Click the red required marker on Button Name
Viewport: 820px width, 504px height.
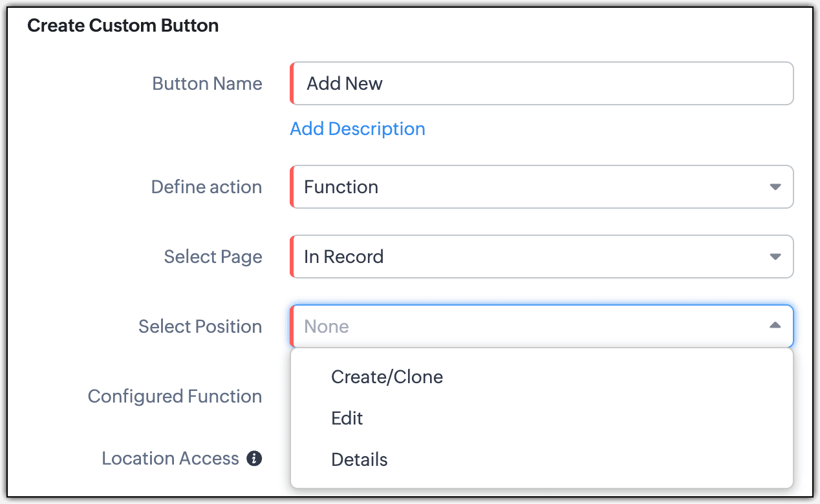(x=292, y=83)
